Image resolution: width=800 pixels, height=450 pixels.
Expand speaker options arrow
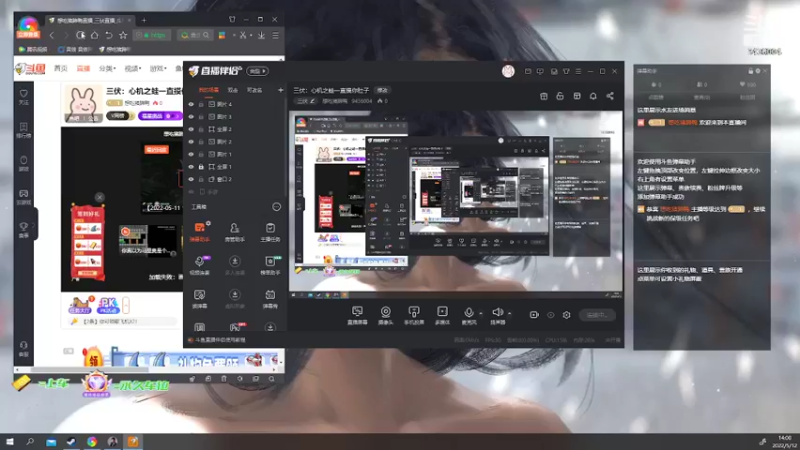coord(509,313)
